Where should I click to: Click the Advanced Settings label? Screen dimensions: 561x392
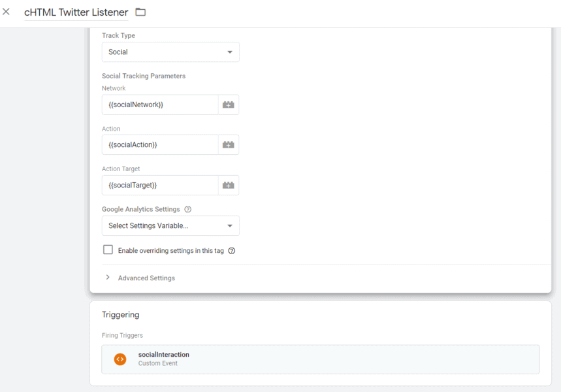[x=146, y=278]
